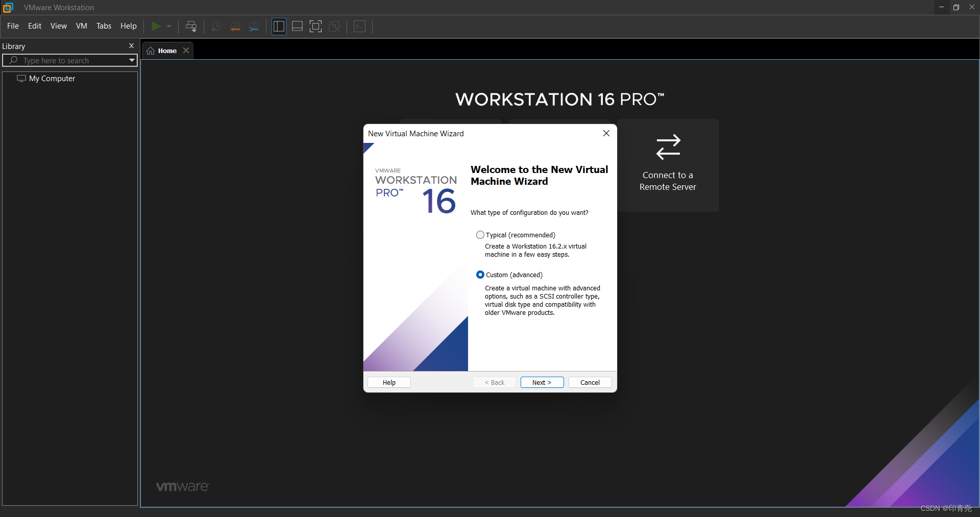980x517 pixels.
Task: Close the Library panel
Action: pos(131,46)
